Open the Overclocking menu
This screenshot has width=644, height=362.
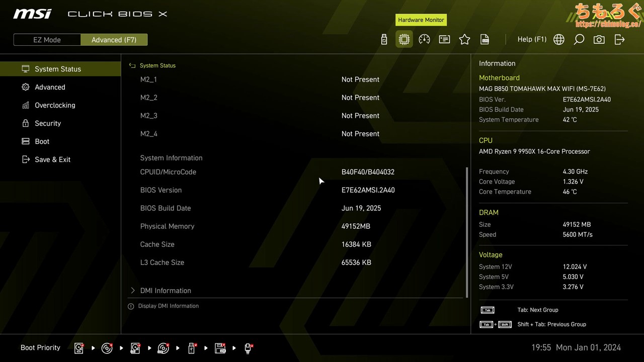click(55, 105)
